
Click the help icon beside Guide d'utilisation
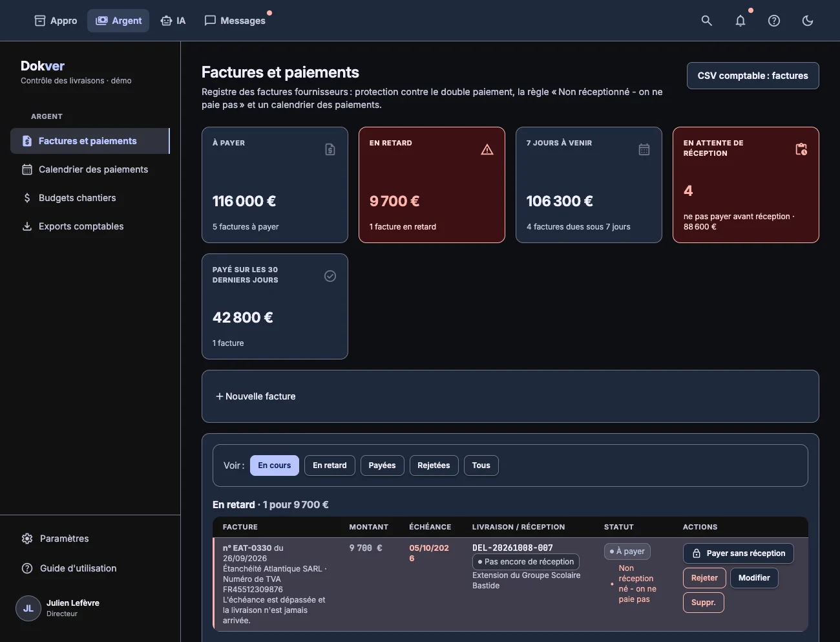click(27, 568)
